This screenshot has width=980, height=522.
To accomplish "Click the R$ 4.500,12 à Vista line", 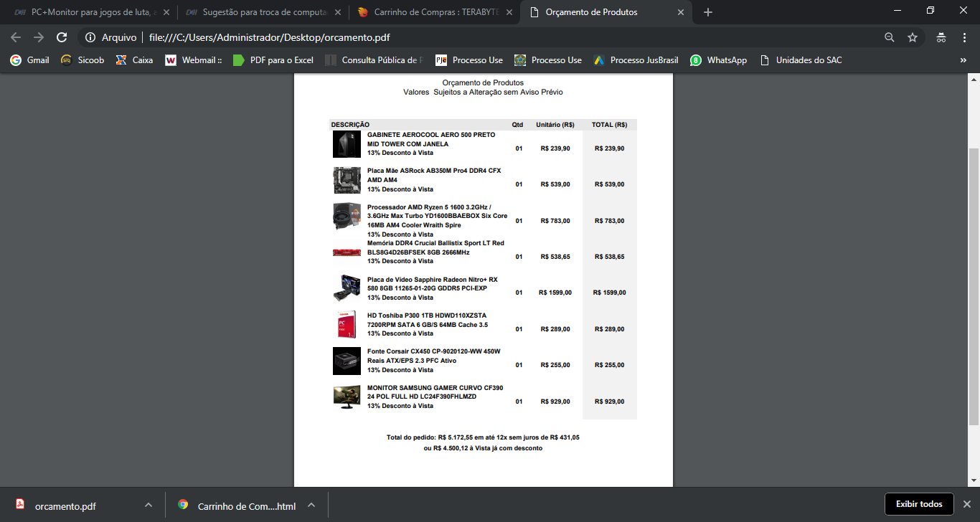I will point(483,448).
